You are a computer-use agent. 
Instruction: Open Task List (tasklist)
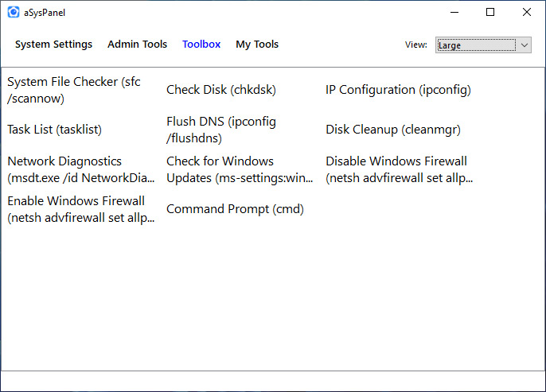tap(54, 130)
